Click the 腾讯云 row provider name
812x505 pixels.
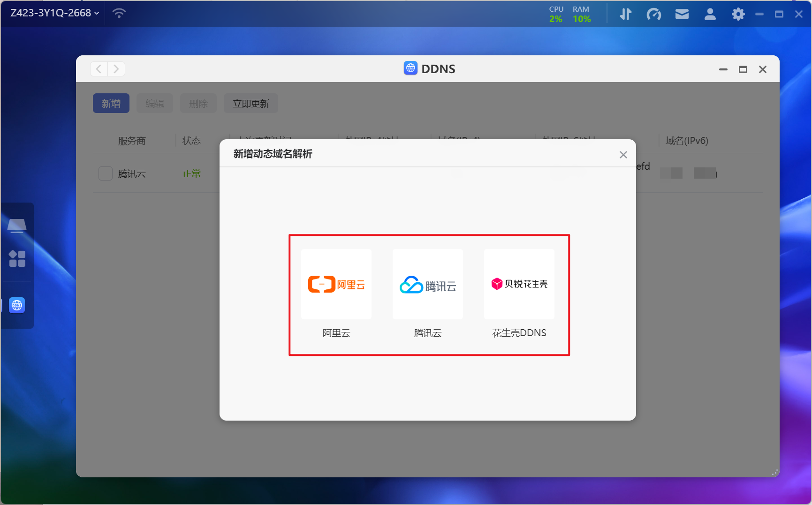click(132, 173)
